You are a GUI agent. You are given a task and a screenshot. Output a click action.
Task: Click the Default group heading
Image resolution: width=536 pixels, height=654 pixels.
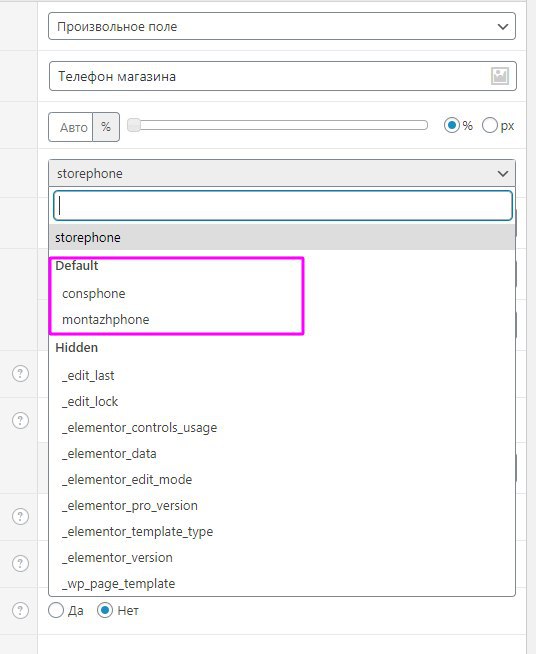point(77,266)
